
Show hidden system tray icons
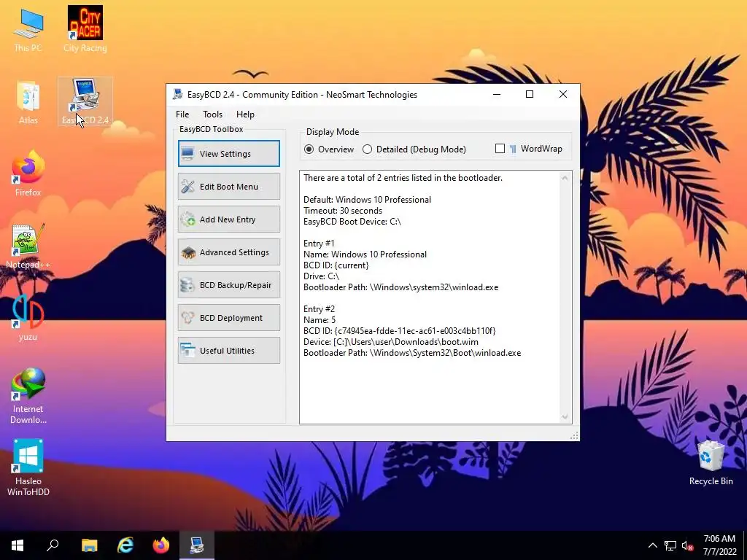click(x=653, y=545)
